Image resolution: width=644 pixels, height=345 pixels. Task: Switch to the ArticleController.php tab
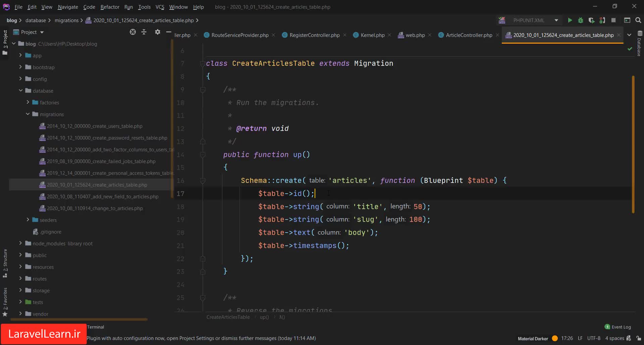469,35
